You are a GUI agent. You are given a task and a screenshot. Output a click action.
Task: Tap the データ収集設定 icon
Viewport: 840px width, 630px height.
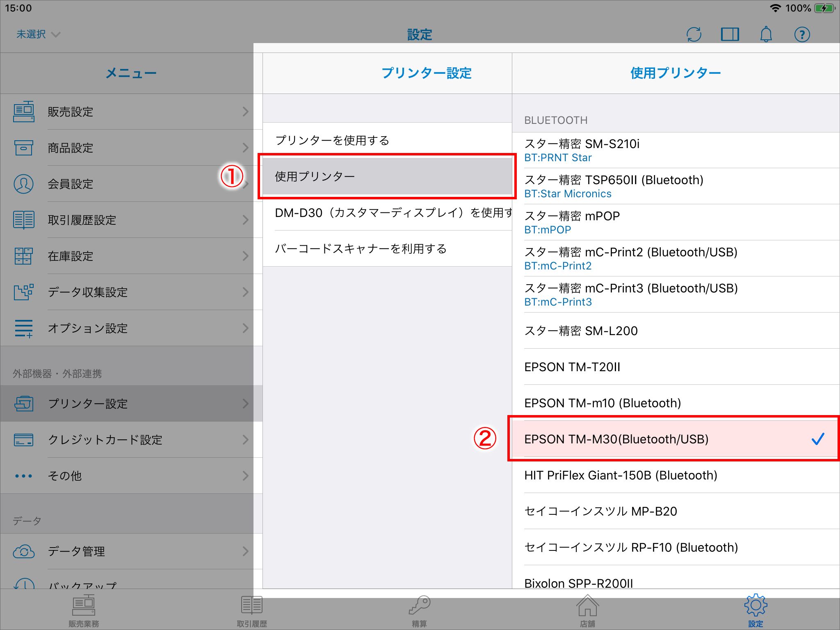point(24,292)
